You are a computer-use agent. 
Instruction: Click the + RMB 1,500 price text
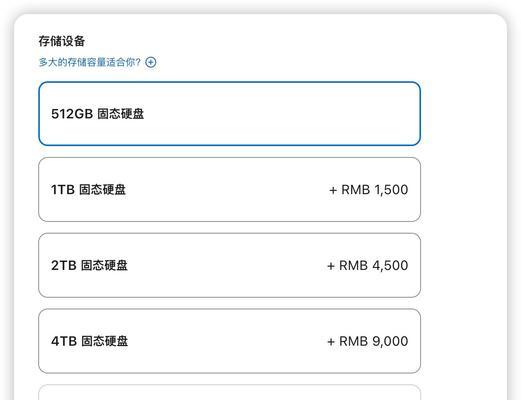369,190
